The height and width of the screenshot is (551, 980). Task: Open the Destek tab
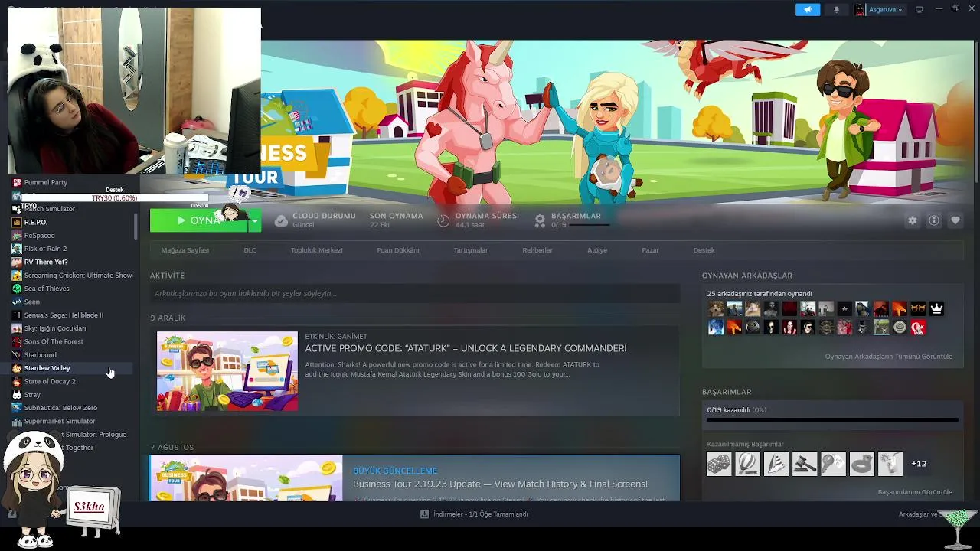click(704, 250)
